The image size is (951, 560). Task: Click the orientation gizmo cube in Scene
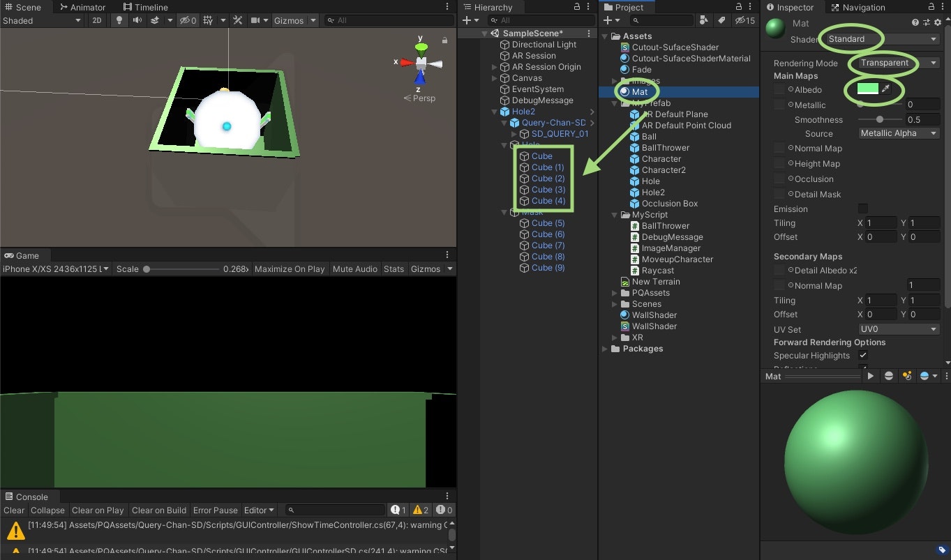[421, 63]
